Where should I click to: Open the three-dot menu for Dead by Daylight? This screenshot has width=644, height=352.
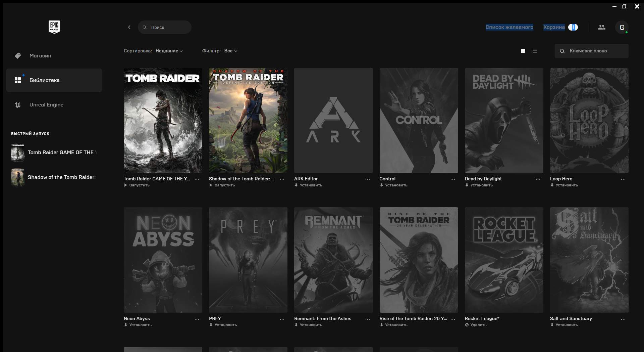click(x=538, y=179)
